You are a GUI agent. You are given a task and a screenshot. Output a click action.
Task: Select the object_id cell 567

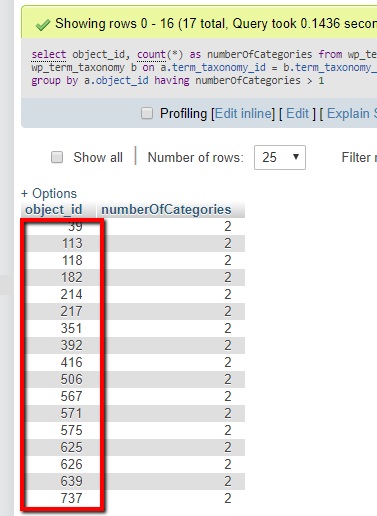72,396
